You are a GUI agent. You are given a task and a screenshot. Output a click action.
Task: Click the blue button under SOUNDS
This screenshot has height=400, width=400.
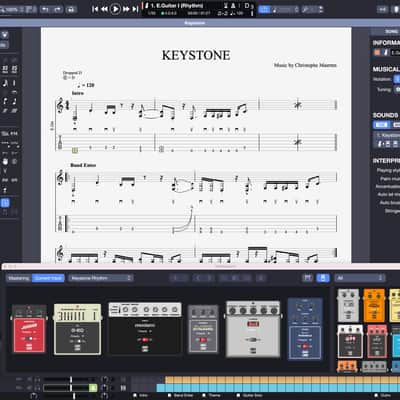click(381, 125)
